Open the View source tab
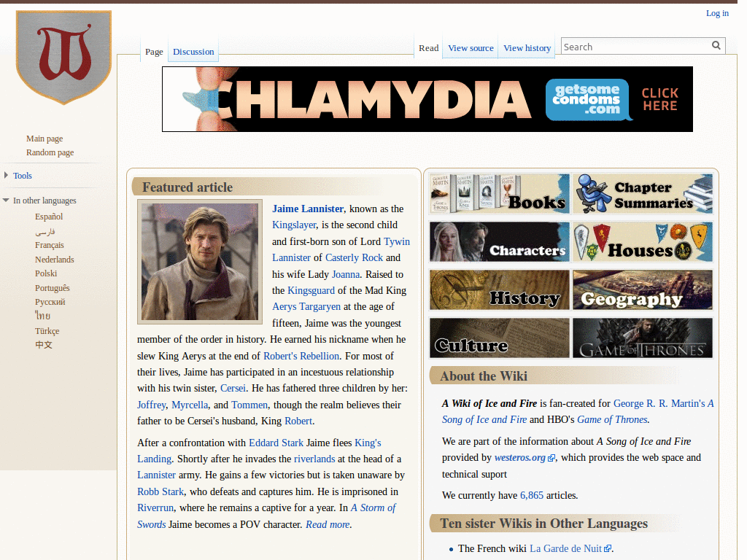The width and height of the screenshot is (747, 560). tap(471, 48)
